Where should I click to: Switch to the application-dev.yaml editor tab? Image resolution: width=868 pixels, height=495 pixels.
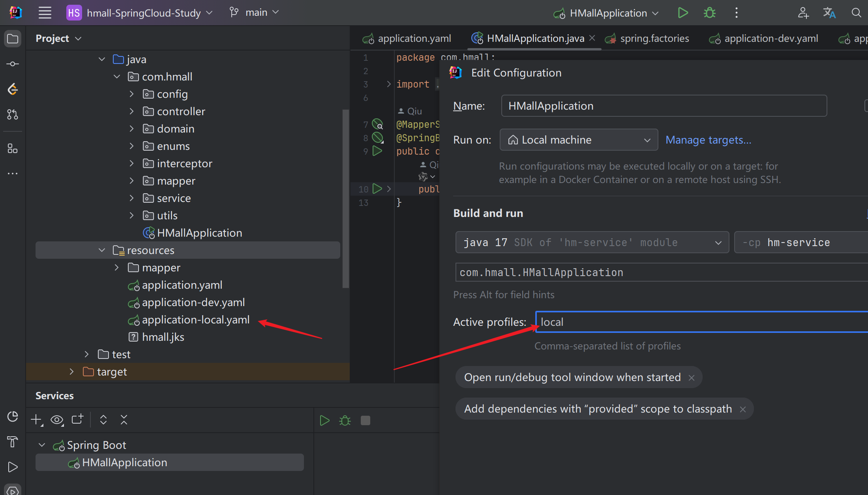click(764, 38)
